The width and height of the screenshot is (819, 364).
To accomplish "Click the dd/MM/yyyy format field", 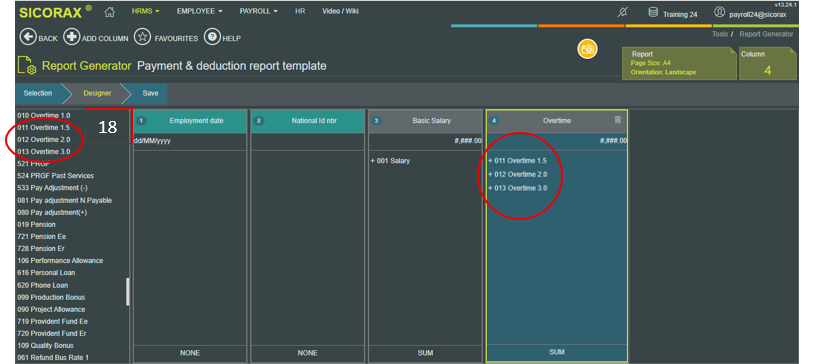I will (x=190, y=142).
